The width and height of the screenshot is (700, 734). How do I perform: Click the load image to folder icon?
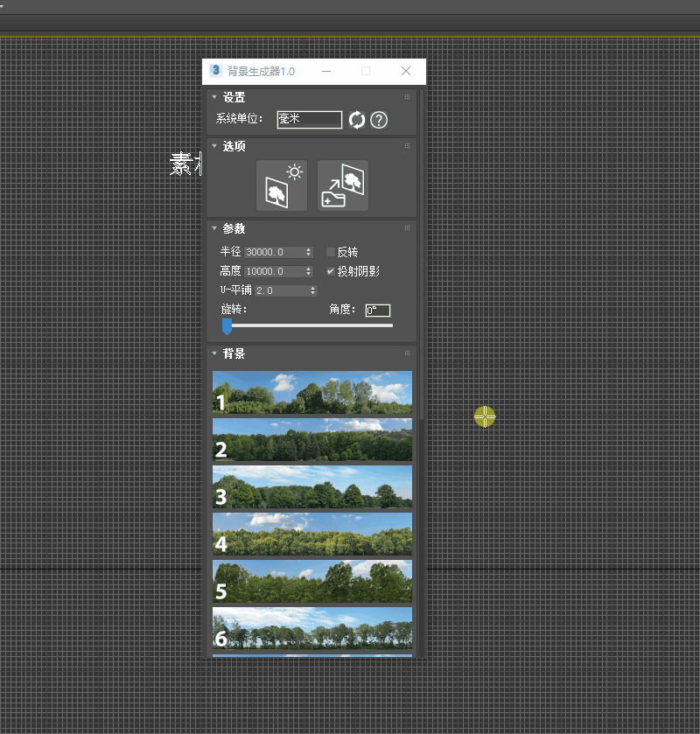click(x=342, y=185)
